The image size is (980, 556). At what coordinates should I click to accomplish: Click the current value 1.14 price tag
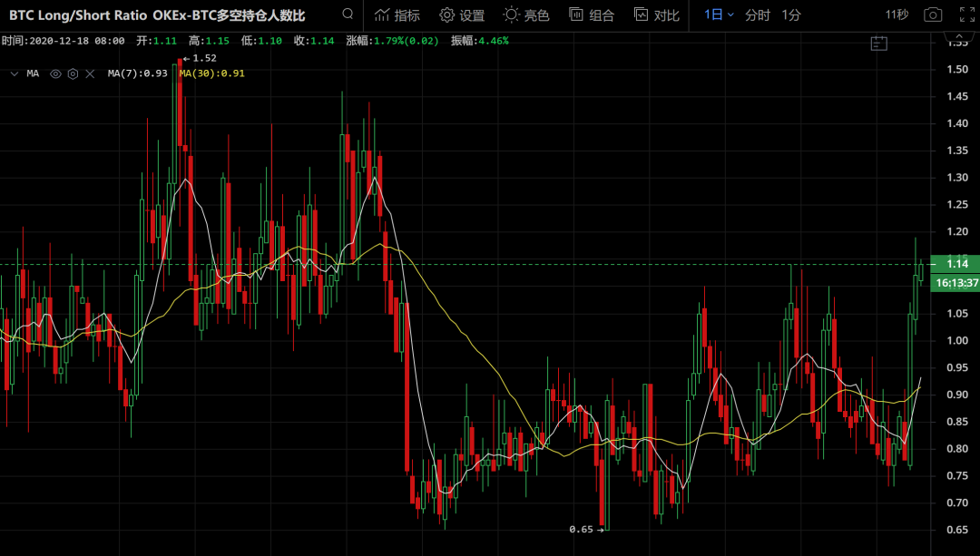[x=956, y=264]
